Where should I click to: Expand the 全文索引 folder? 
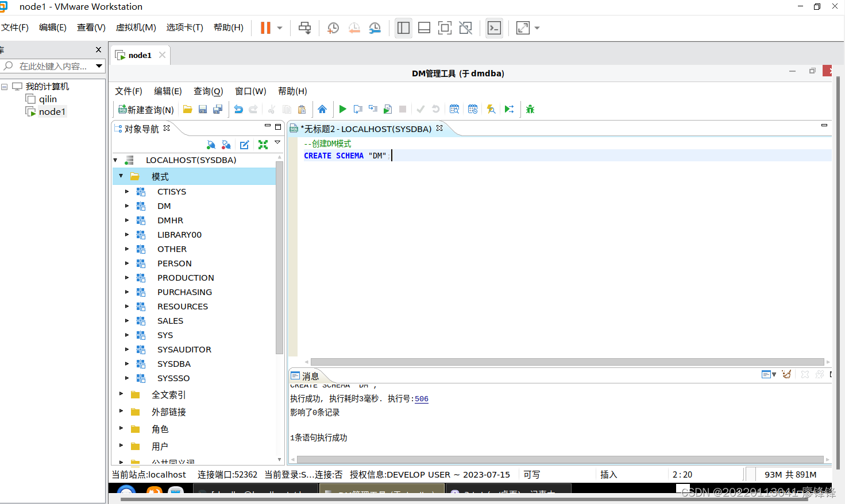point(121,394)
